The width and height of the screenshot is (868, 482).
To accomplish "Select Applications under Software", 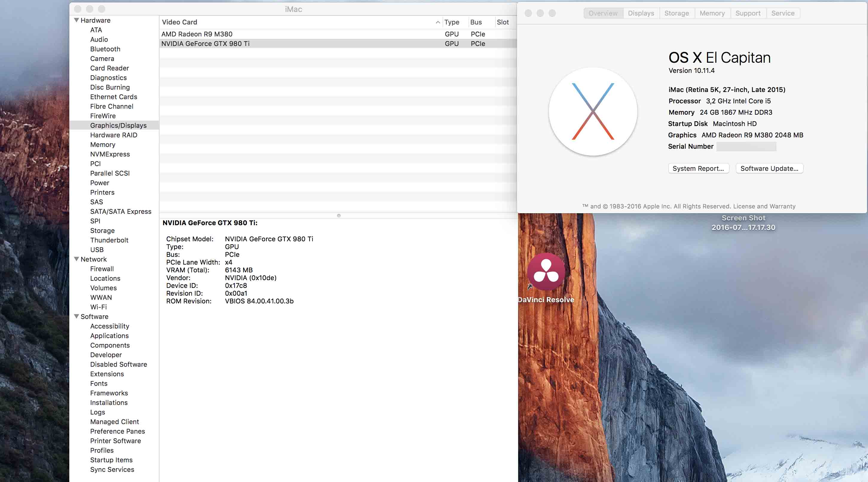I will [110, 335].
